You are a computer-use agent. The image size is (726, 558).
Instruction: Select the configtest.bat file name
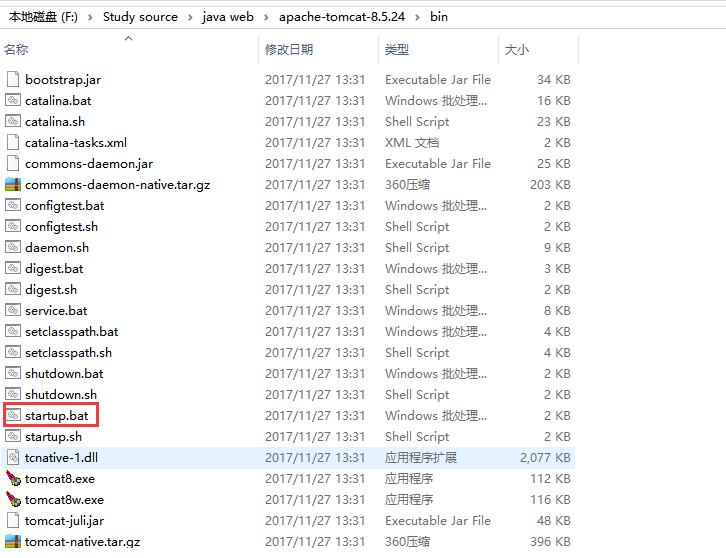[x=64, y=206]
